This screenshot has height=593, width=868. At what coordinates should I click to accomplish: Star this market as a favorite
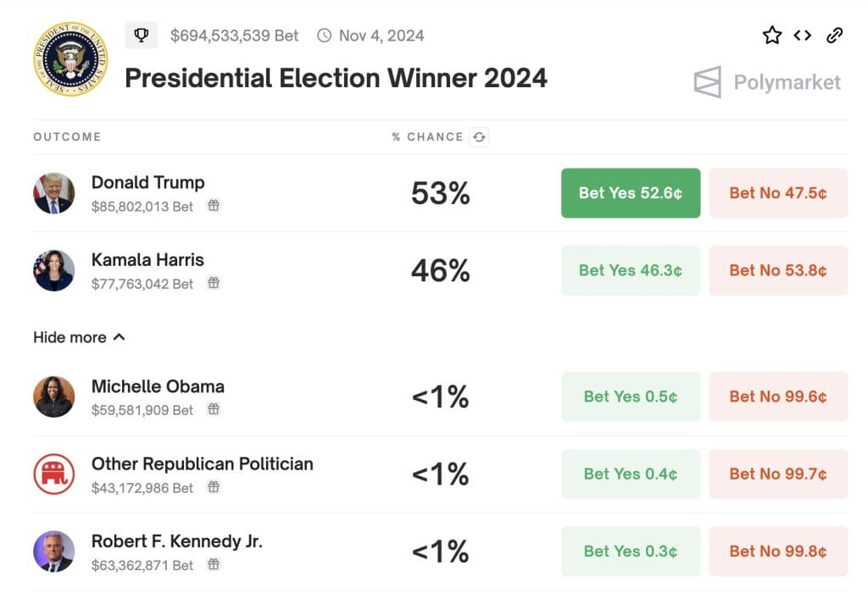tap(771, 36)
